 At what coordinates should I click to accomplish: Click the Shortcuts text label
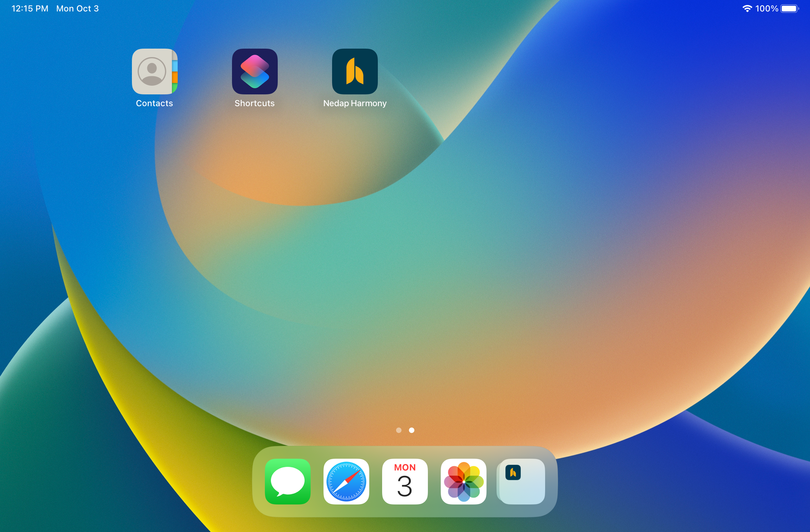coord(255,103)
